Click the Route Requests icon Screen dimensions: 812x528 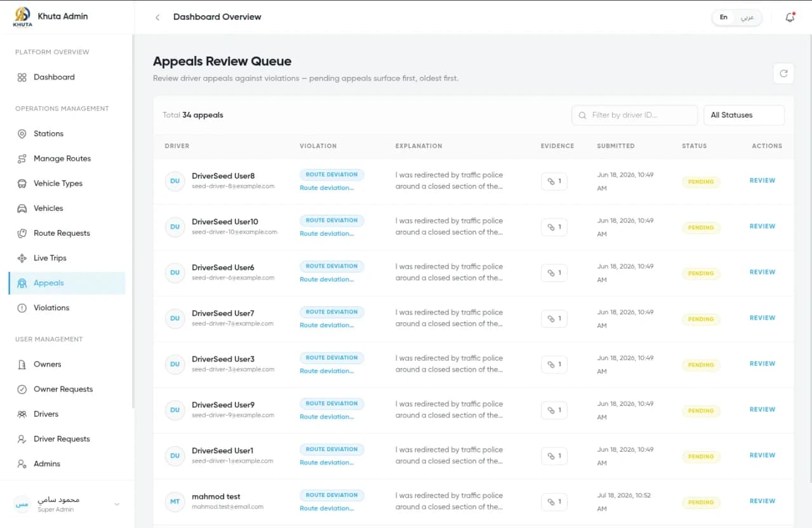(22, 233)
